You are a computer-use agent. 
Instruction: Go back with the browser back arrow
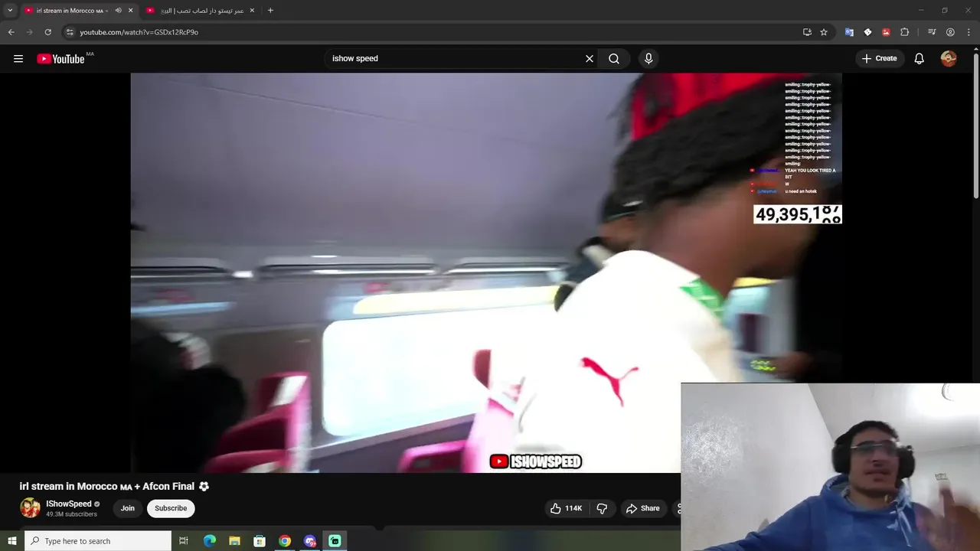click(x=11, y=32)
